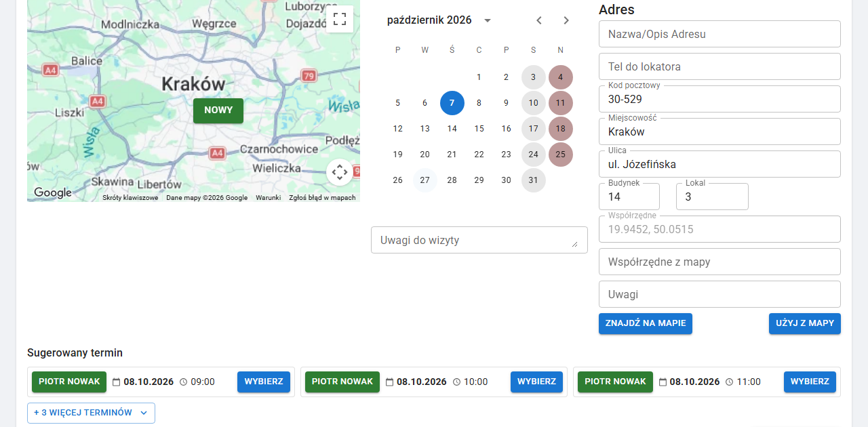Edit the Lokal number field
868x427 pixels.
(x=712, y=197)
